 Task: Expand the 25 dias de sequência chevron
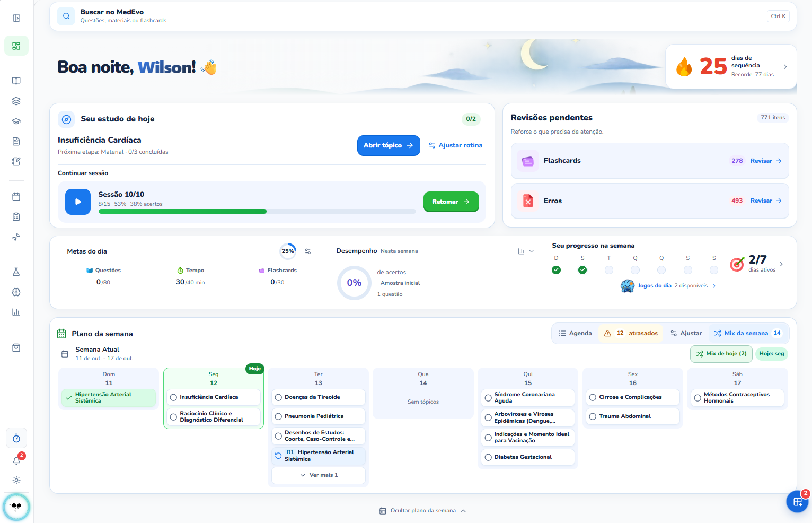coord(785,67)
